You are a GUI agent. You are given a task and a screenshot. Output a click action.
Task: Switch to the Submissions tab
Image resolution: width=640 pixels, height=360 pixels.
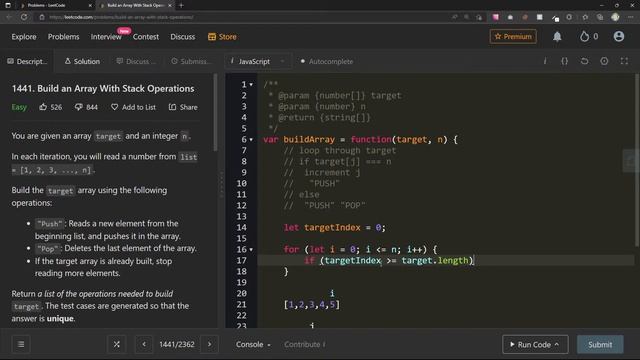click(191, 62)
